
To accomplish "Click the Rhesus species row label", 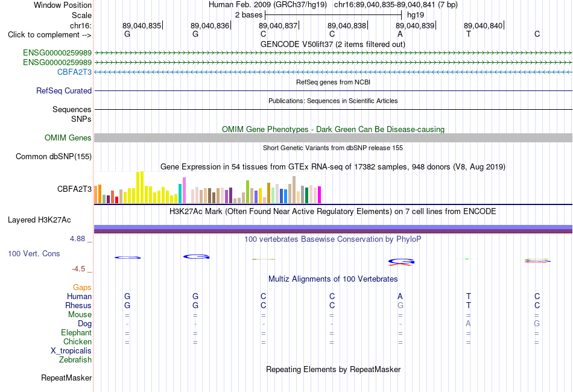I will pyautogui.click(x=78, y=305).
